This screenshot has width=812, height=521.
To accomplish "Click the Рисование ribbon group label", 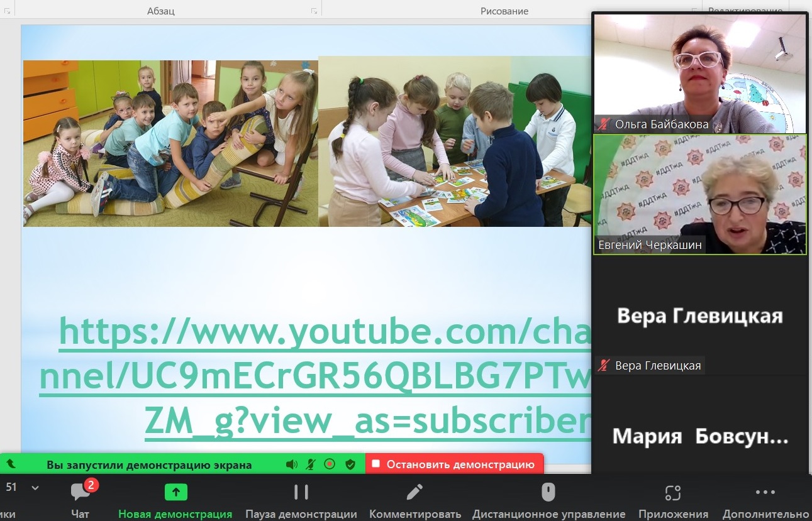I will 504,11.
